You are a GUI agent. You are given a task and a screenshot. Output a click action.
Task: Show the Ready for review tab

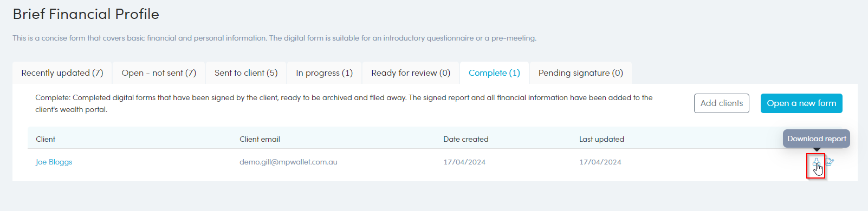411,73
